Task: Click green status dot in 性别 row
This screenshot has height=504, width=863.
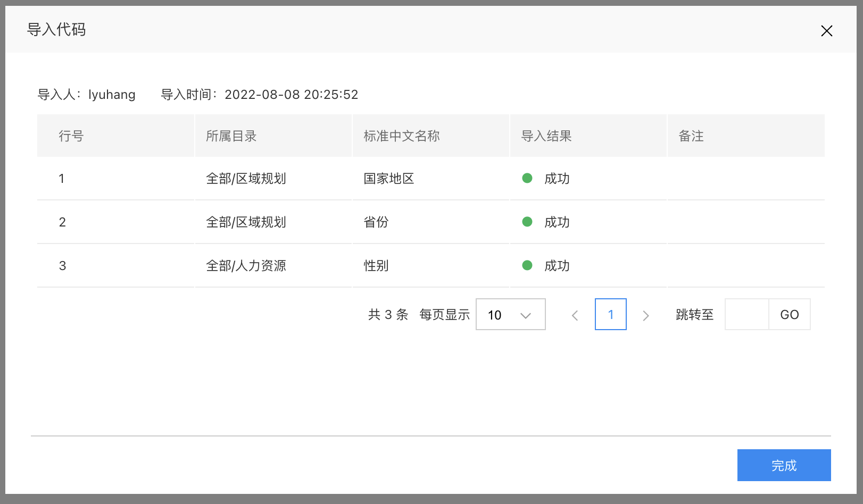Action: click(527, 265)
